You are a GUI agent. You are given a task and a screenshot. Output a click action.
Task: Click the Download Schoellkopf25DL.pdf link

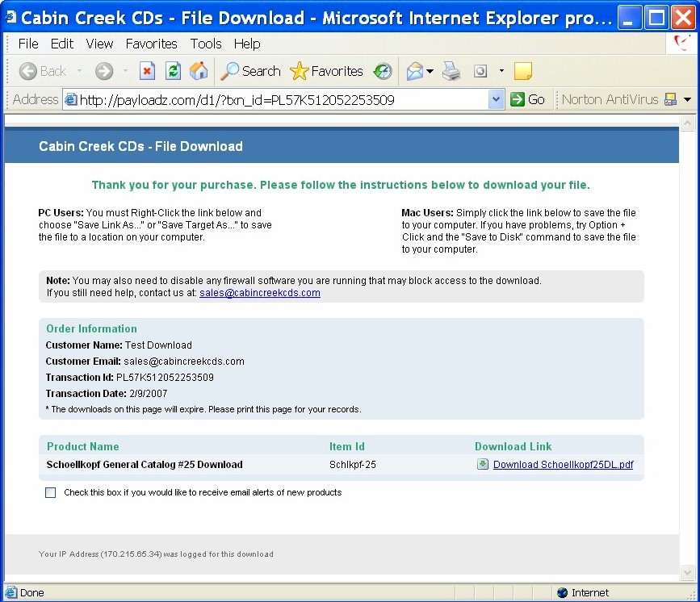click(x=563, y=464)
